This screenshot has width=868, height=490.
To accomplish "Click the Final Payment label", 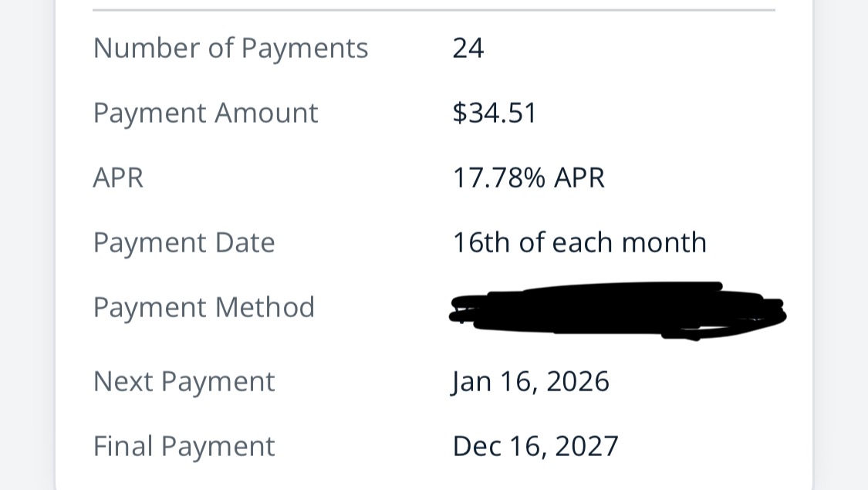I will (184, 447).
